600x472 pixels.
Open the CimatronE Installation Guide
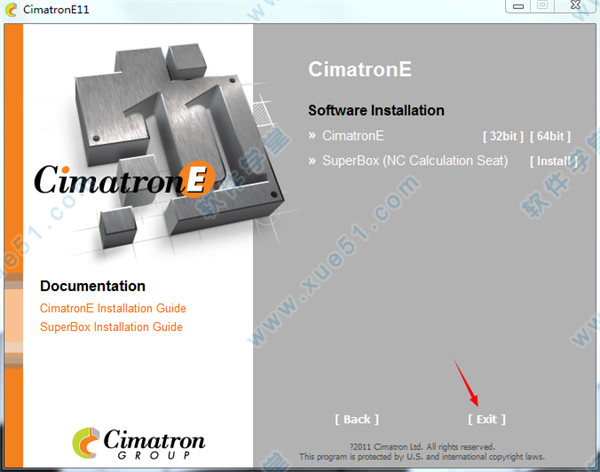(113, 308)
